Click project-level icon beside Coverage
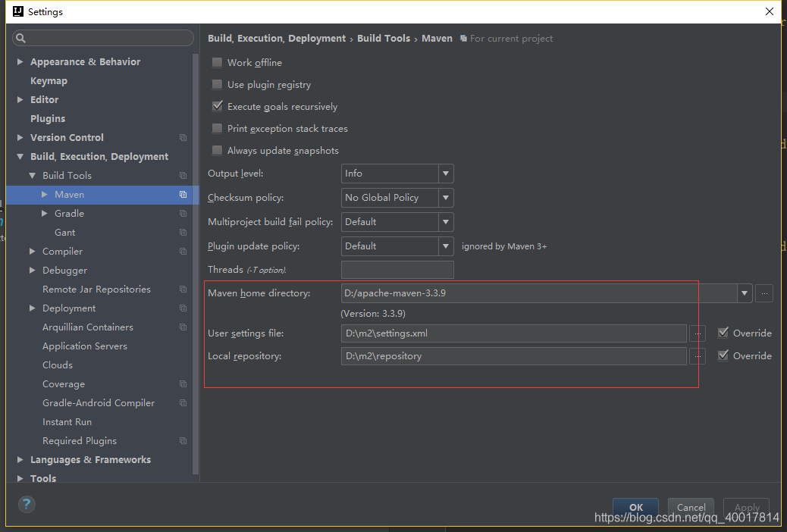Image resolution: width=787 pixels, height=532 pixels. (183, 384)
